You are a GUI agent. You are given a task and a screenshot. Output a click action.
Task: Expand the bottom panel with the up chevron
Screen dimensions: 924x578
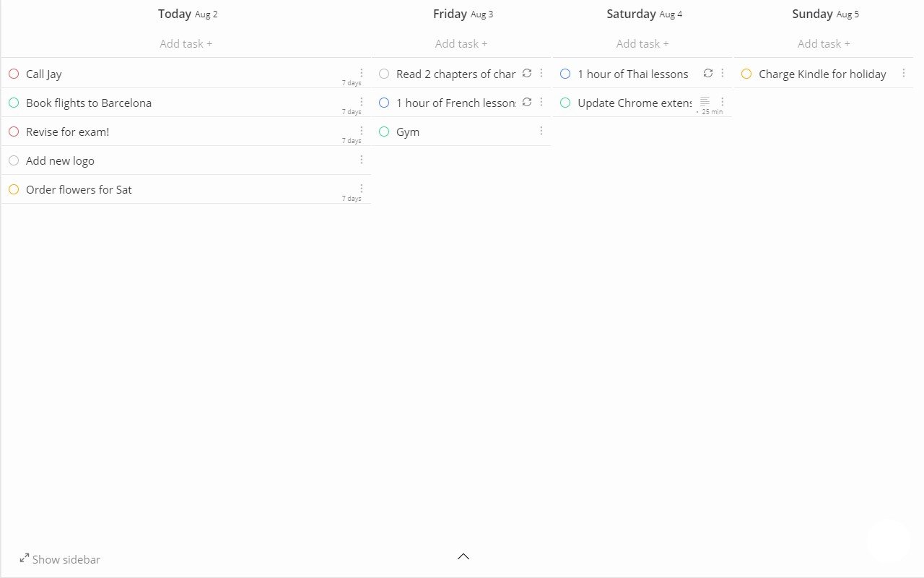463,556
